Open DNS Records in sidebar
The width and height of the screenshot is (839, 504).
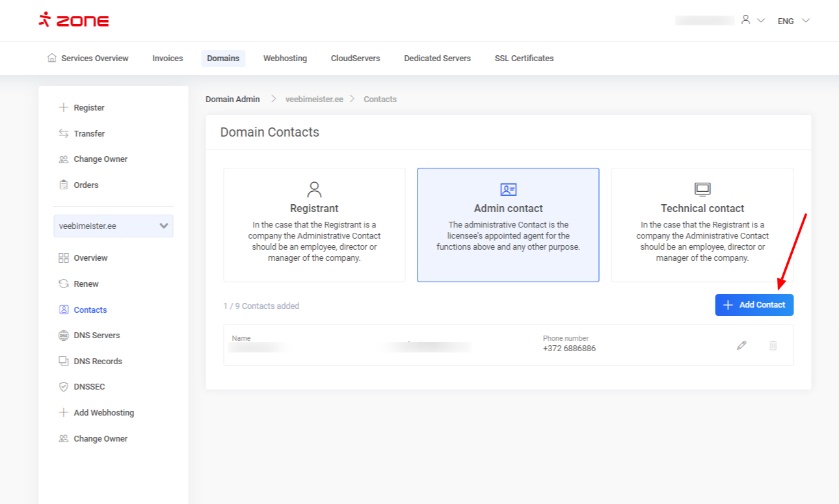(x=98, y=362)
